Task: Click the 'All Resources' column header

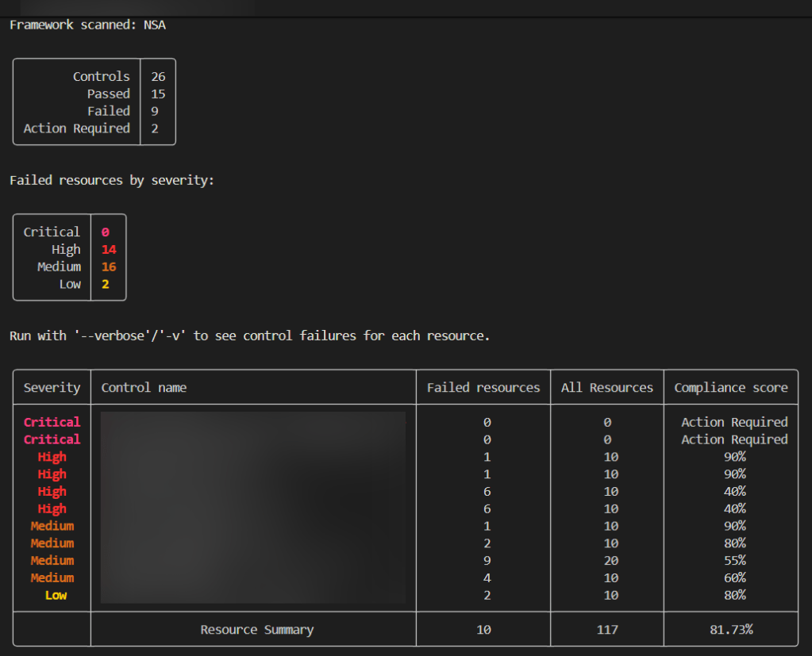Action: pyautogui.click(x=607, y=388)
